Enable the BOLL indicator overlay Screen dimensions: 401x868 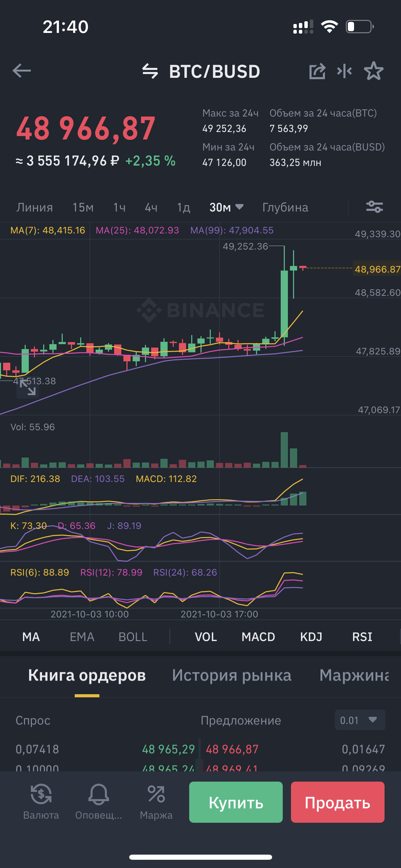pos(133,637)
